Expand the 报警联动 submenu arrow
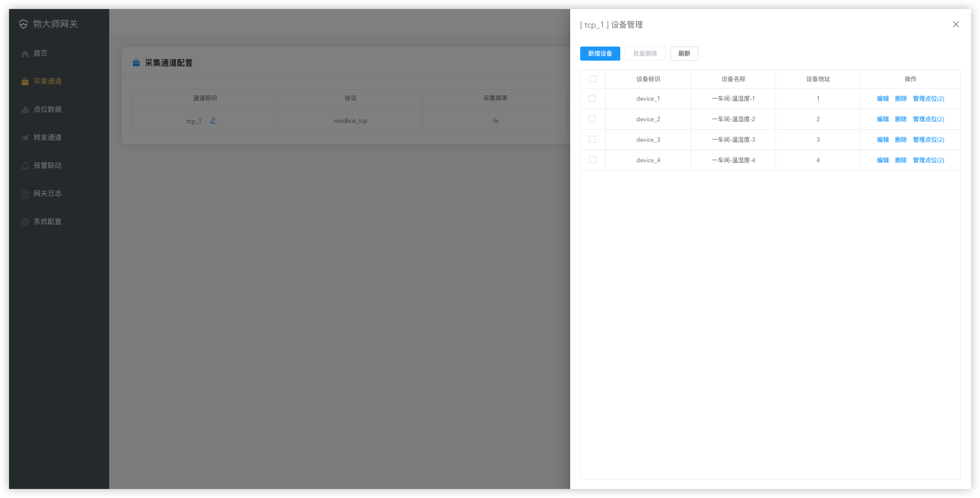 coord(96,165)
